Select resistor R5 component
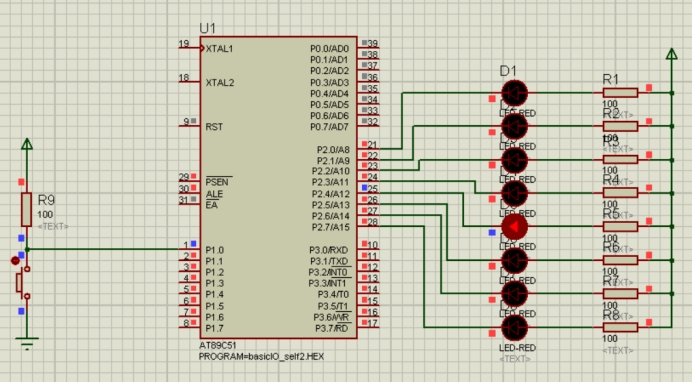This screenshot has height=383, width=692. 620,226
